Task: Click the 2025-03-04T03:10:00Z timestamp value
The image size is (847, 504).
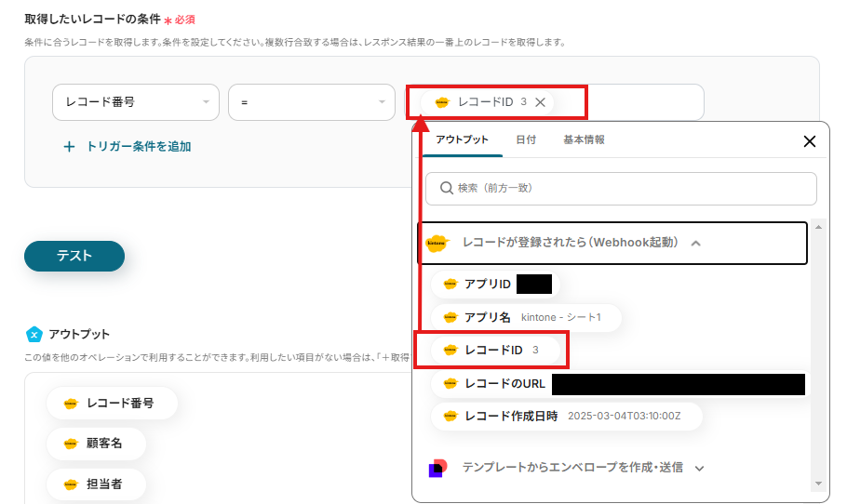Action: click(624, 416)
